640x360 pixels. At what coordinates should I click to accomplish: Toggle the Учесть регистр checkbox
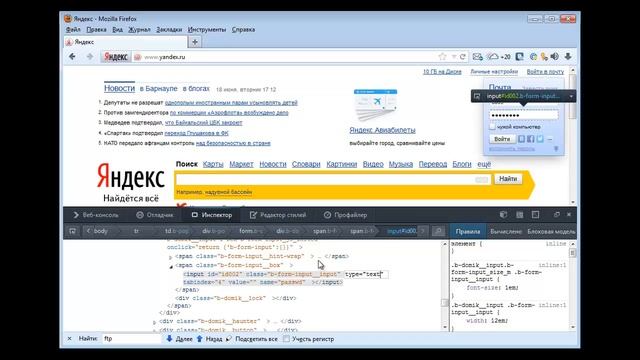click(287, 339)
